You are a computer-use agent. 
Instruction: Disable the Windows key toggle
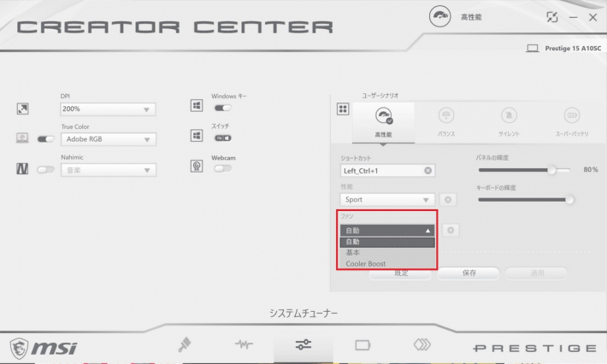click(x=222, y=108)
